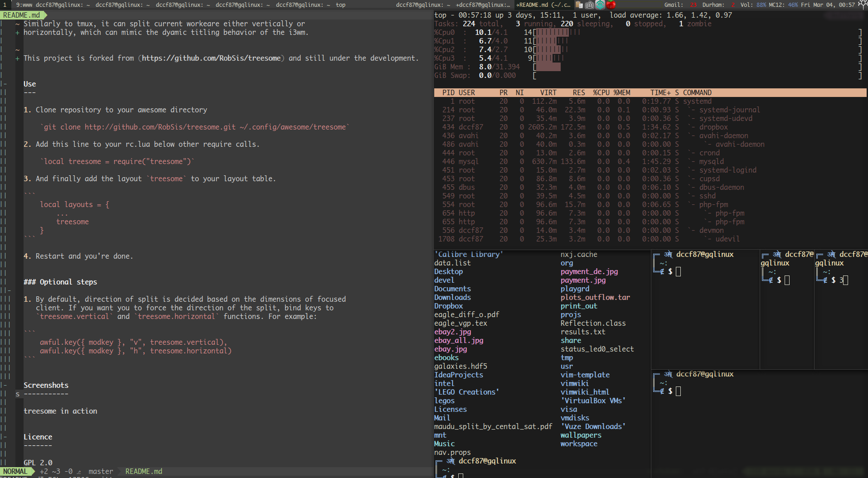This screenshot has height=478, width=868.
Task: Click the Desktop directory in file listing
Action: (x=448, y=271)
